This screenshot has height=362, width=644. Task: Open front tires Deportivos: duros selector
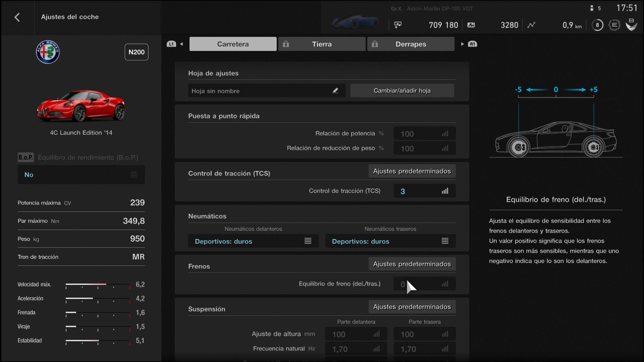click(x=253, y=241)
